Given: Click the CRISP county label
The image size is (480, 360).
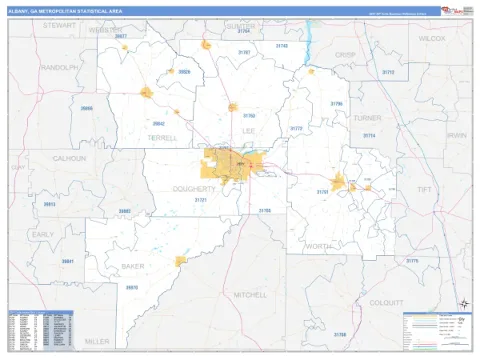Looking at the screenshot, I should [x=345, y=55].
